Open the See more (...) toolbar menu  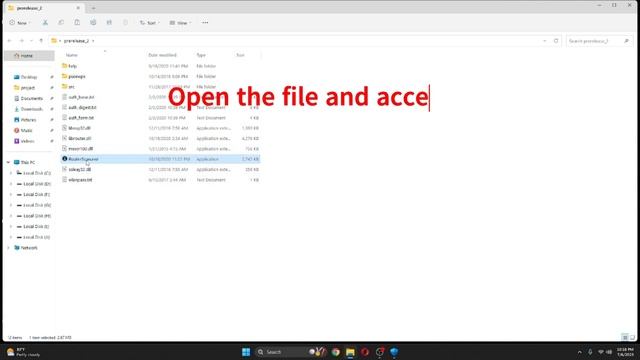pos(205,23)
